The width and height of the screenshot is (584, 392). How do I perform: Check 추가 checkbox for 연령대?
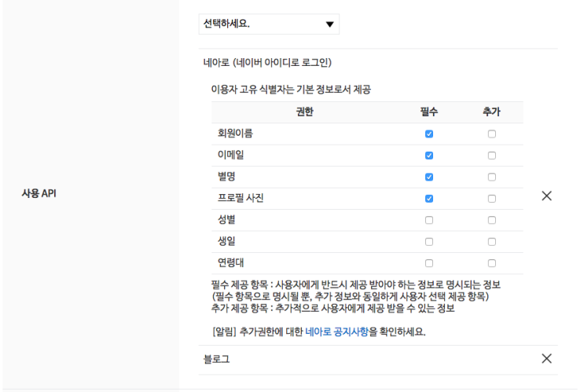(491, 264)
